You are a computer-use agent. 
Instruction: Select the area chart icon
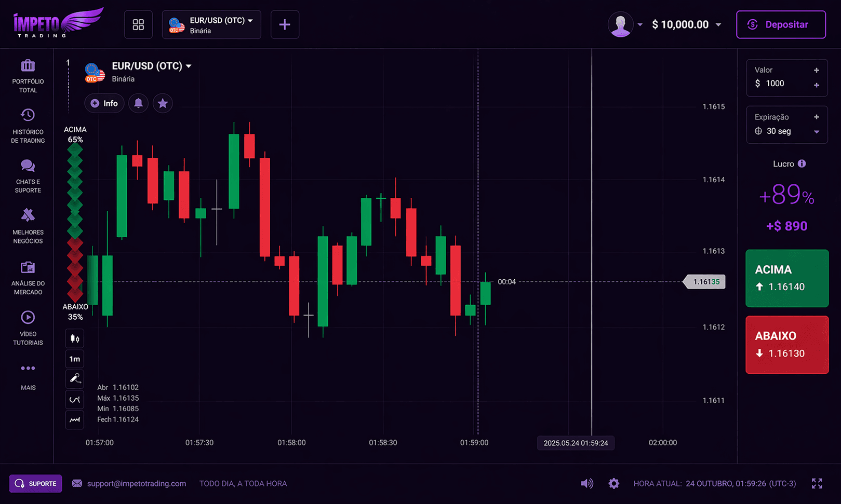(74, 419)
